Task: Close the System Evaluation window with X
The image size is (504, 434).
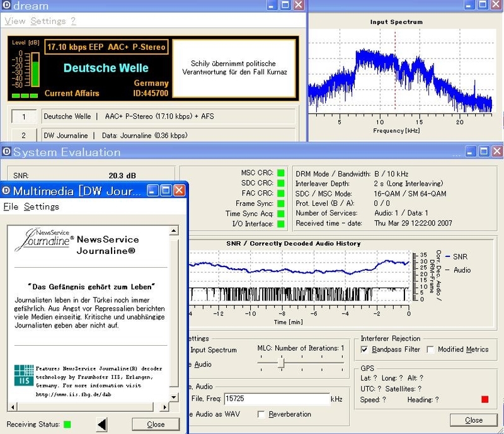Action: click(x=497, y=151)
